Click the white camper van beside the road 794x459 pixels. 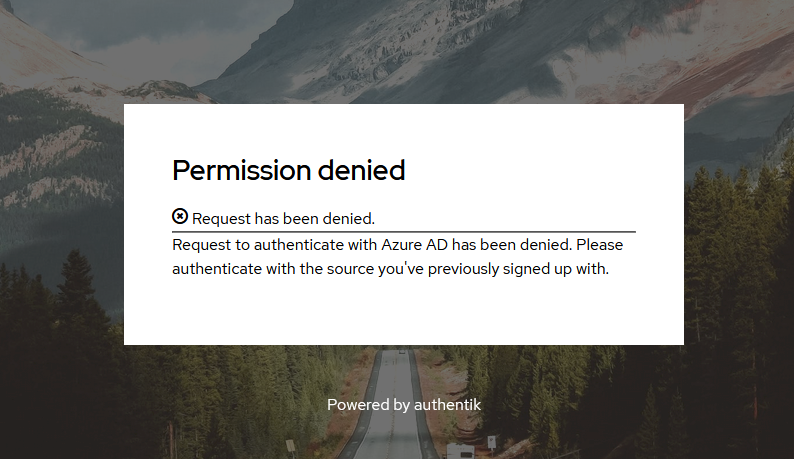[x=460, y=451]
